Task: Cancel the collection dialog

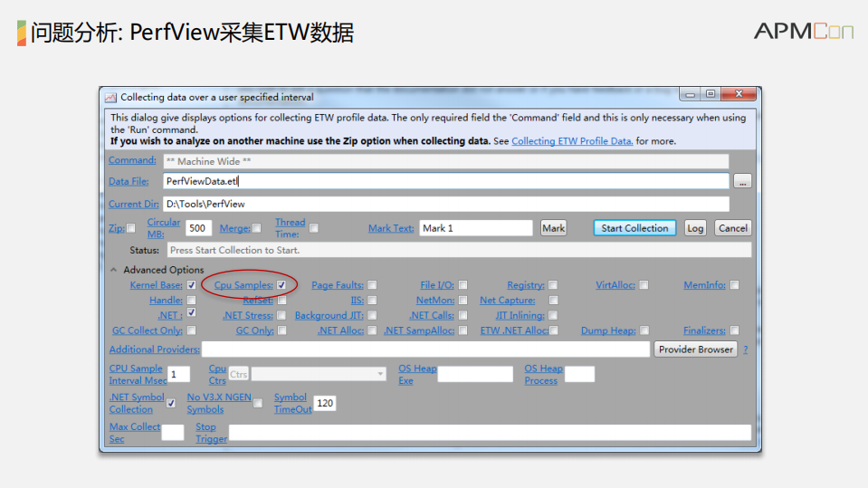Action: coord(733,228)
